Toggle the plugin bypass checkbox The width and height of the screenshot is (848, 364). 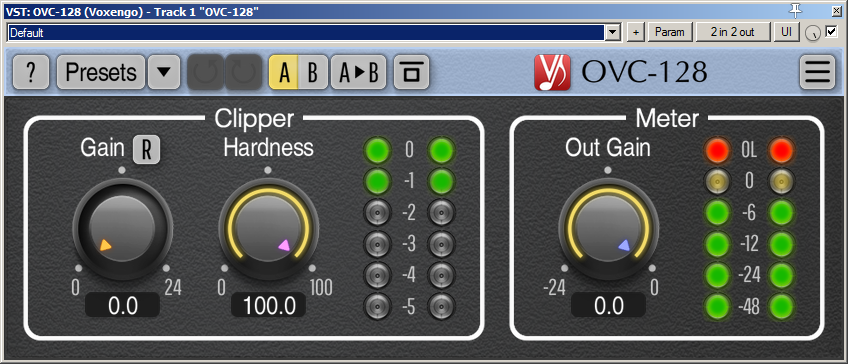point(831,32)
